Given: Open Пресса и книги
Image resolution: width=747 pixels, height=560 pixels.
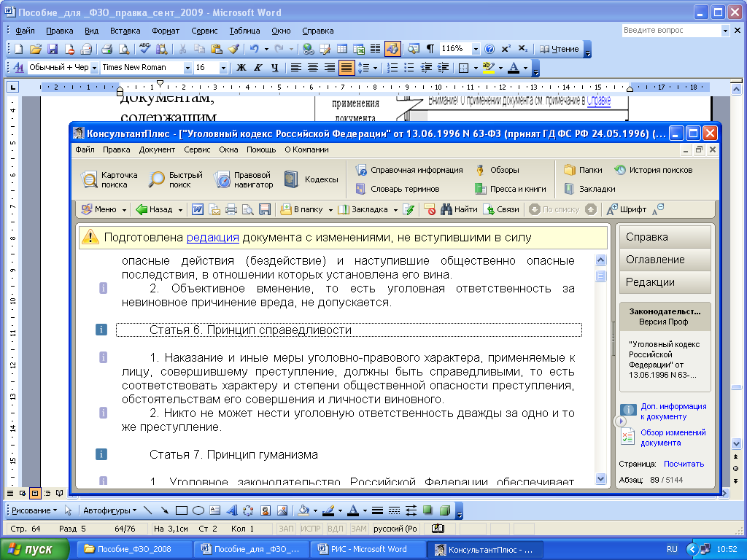Looking at the screenshot, I should pyautogui.click(x=510, y=189).
